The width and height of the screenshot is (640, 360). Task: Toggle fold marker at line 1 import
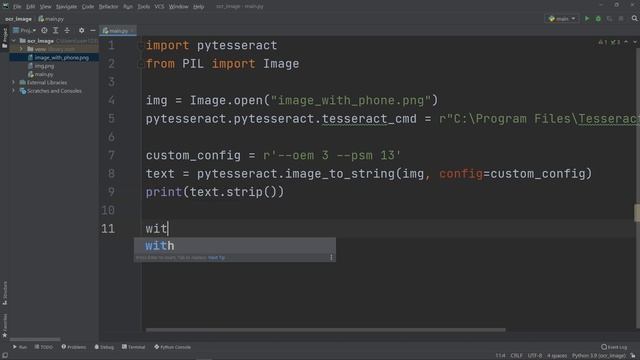pos(141,45)
